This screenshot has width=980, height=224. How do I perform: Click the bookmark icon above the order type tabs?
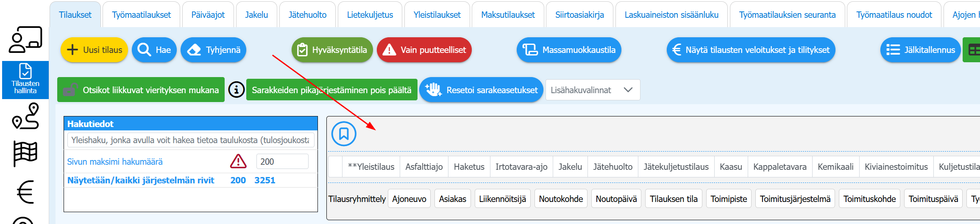[344, 134]
